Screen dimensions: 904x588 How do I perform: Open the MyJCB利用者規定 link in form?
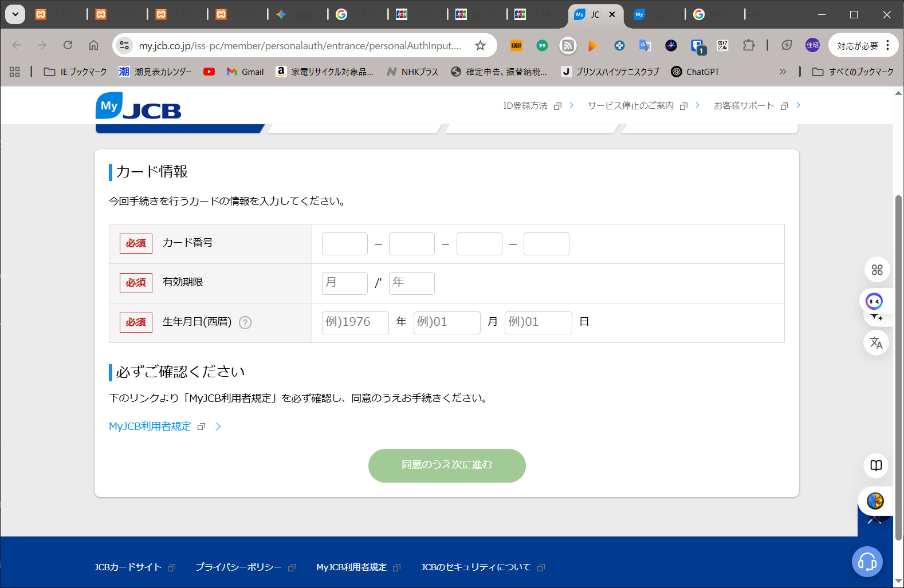pyautogui.click(x=150, y=427)
